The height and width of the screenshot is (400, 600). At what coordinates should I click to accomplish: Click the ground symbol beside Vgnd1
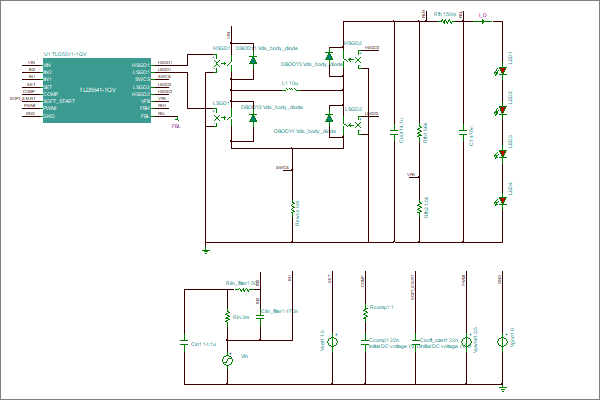pos(503,389)
